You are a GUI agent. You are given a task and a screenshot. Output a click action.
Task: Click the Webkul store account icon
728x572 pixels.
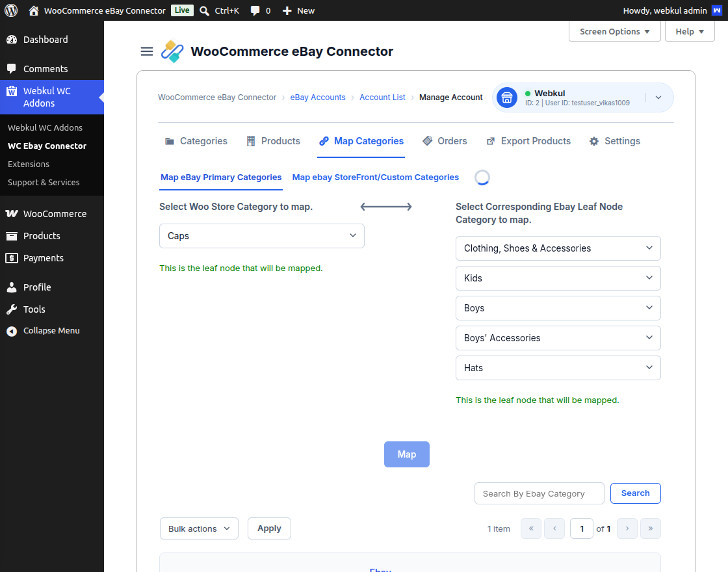507,97
